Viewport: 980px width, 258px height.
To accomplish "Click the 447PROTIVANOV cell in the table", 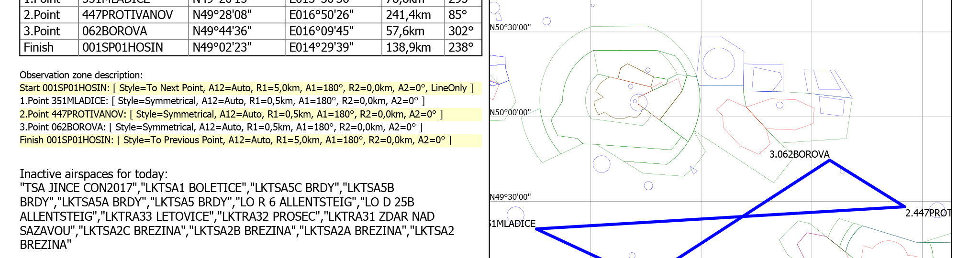I will tap(127, 15).
